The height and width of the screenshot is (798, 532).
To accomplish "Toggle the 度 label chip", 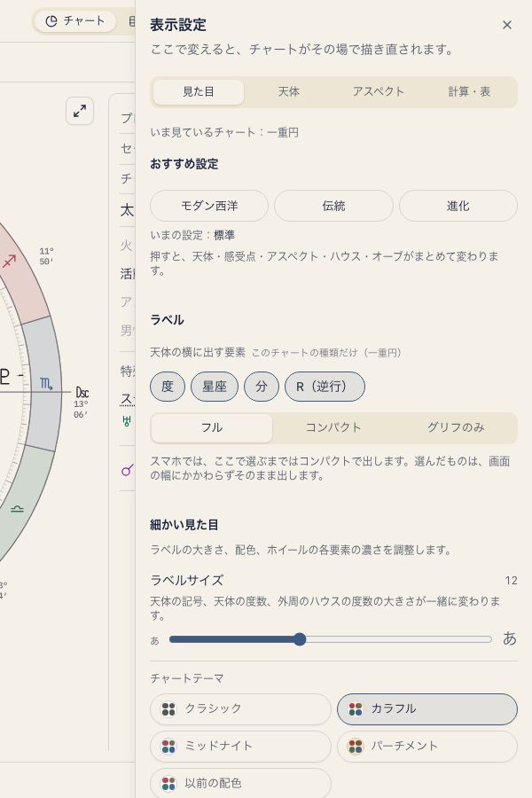I will click(168, 387).
